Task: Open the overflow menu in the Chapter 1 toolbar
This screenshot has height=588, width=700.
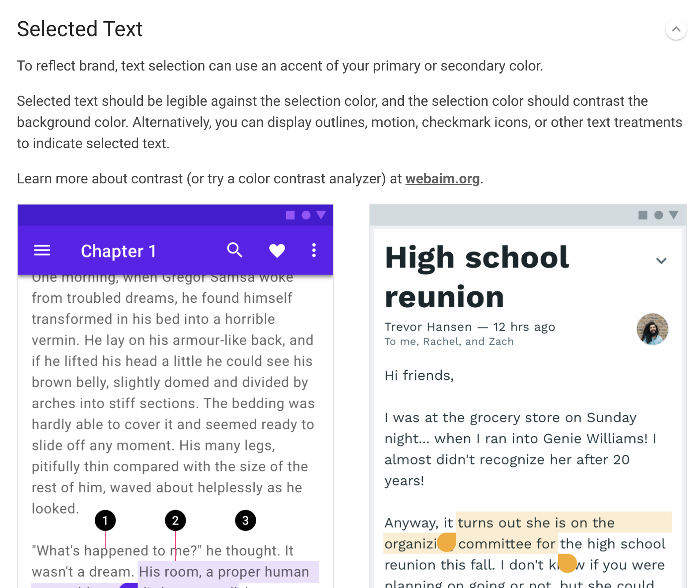Action: [x=313, y=250]
